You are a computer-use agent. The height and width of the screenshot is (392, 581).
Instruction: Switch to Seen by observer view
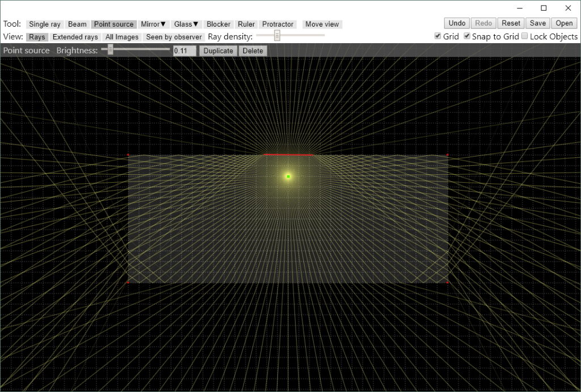click(174, 37)
